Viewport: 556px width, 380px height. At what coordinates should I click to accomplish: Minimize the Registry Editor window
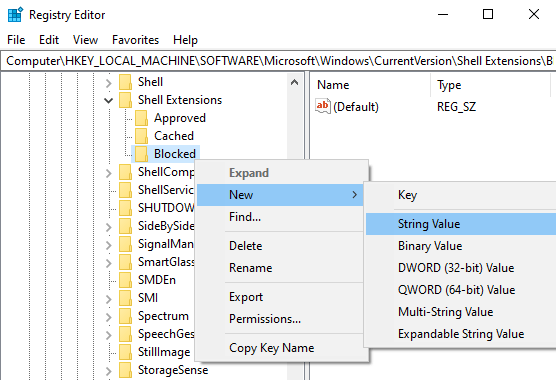[x=443, y=14]
